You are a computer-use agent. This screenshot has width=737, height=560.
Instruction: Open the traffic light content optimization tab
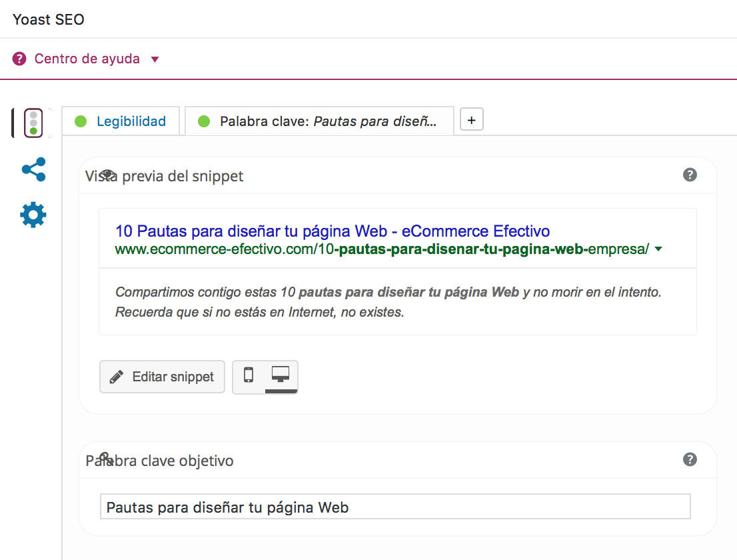tap(33, 123)
